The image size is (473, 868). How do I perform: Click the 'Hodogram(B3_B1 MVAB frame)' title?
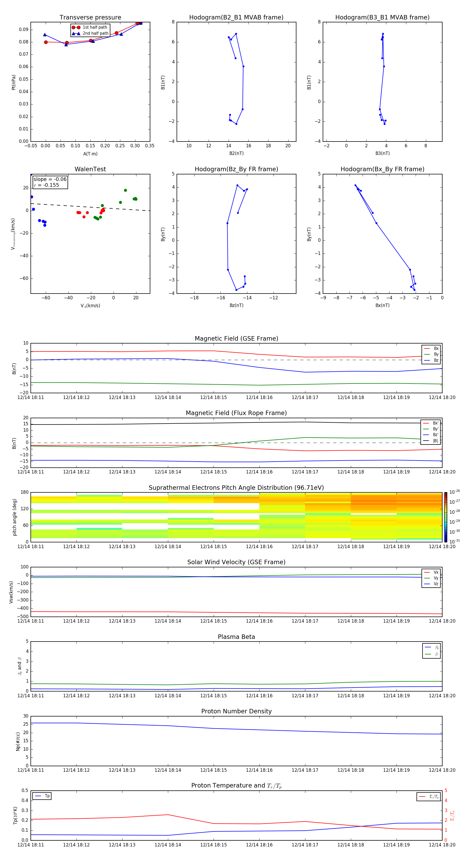pyautogui.click(x=382, y=17)
